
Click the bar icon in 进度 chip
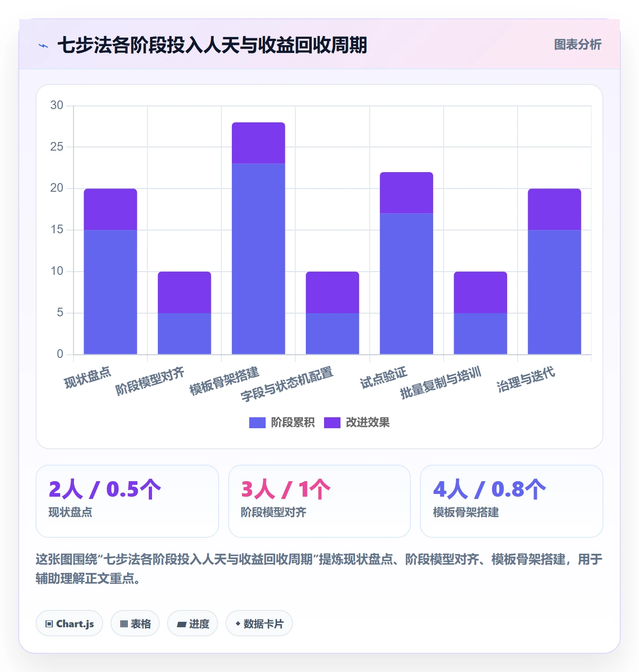182,625
